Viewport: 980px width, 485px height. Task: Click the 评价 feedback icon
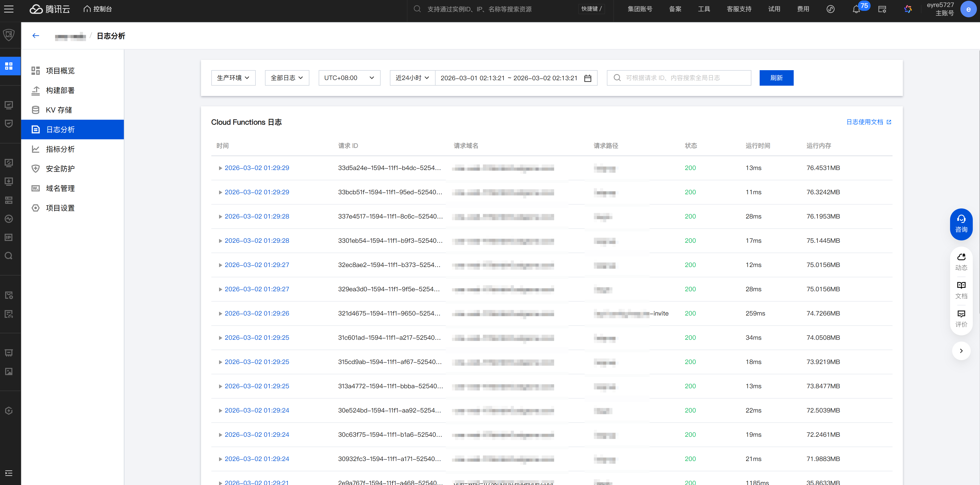point(961,318)
